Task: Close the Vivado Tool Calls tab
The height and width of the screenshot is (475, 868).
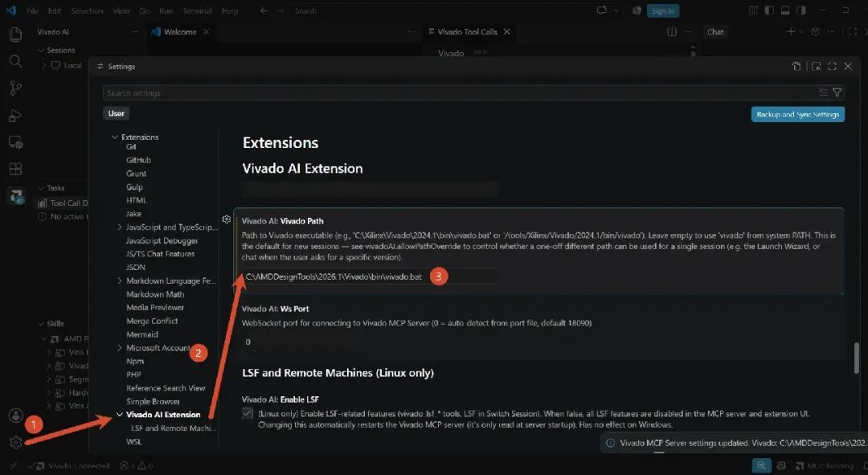Action: 506,32
